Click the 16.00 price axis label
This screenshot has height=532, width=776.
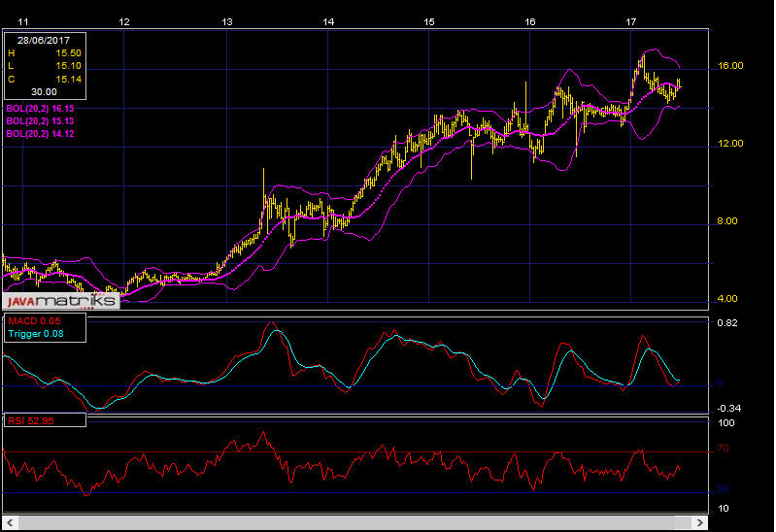pos(730,66)
